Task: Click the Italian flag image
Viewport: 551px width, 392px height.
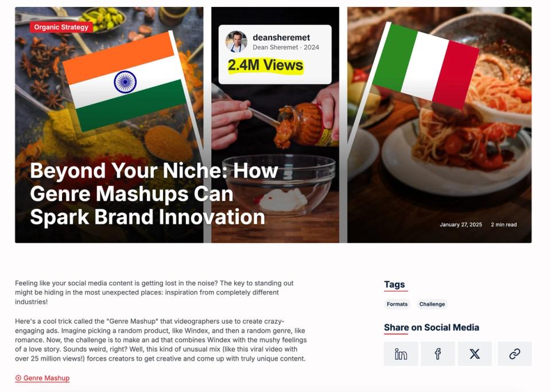Action: click(x=425, y=65)
